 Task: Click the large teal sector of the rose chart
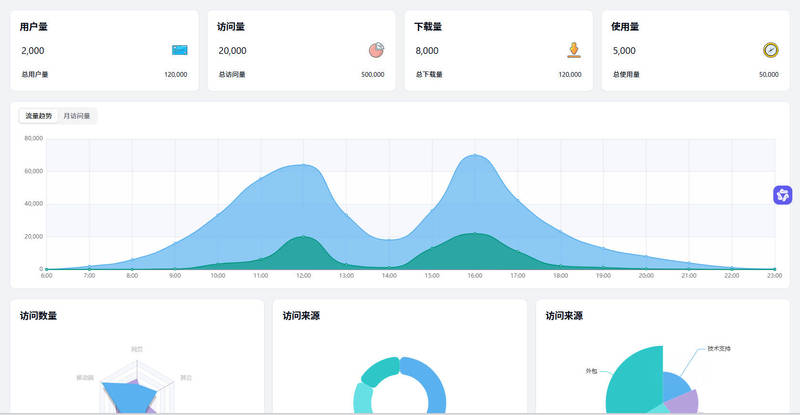638,383
